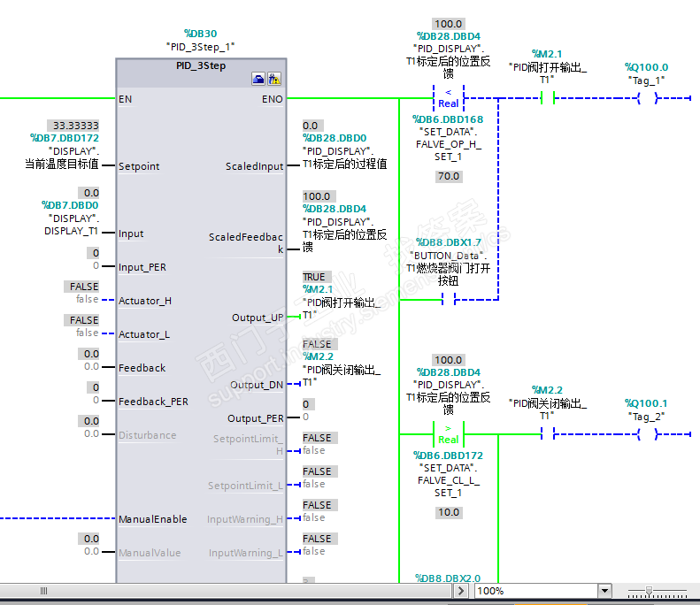
Task: Select the %DB7.DBD172 Setpoint operand
Action: pyautogui.click(x=65, y=138)
